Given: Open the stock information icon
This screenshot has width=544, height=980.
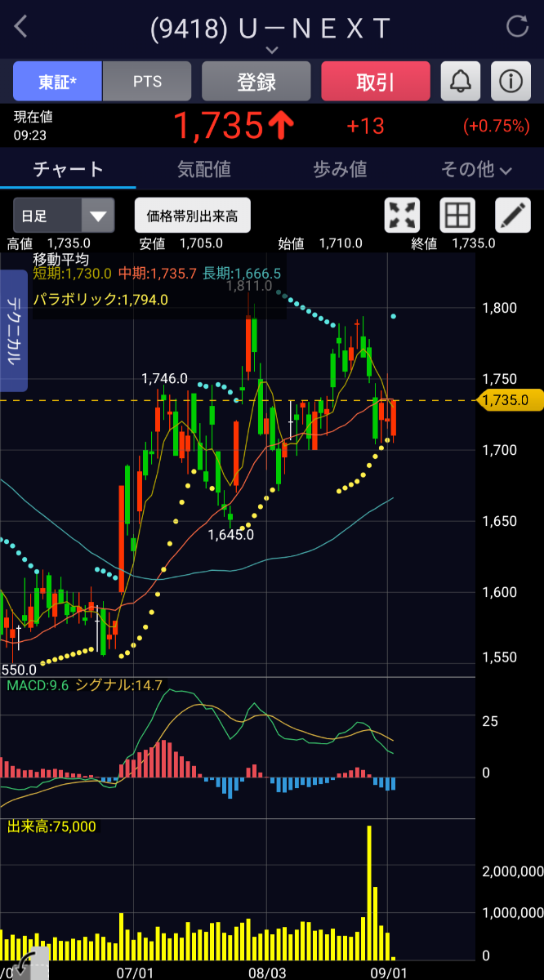Looking at the screenshot, I should point(511,82).
